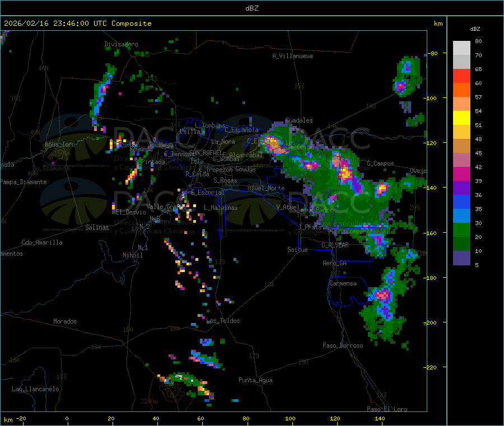504x426 pixels.
Task: Click the -80 km vertical axis tick
Action: pyautogui.click(x=432, y=53)
